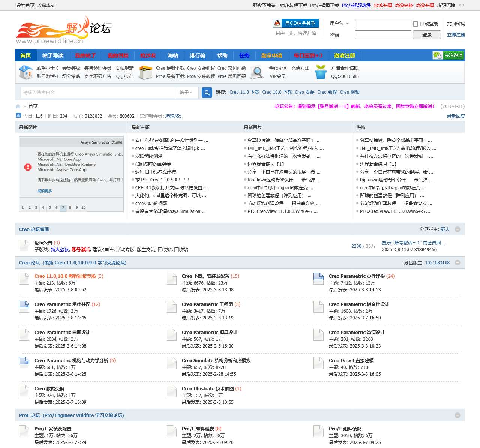Click the blue search magnifier button

[x=207, y=93]
